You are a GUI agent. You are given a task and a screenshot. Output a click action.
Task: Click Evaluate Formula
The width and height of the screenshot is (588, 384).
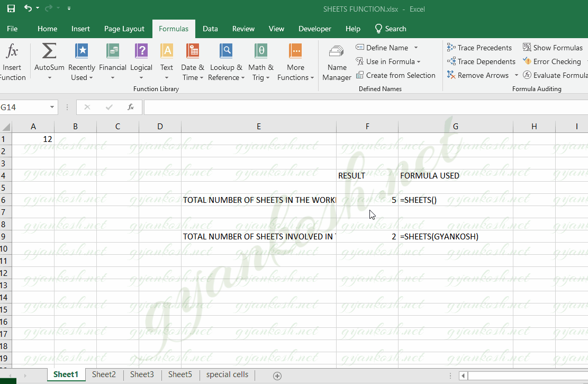tap(555, 75)
